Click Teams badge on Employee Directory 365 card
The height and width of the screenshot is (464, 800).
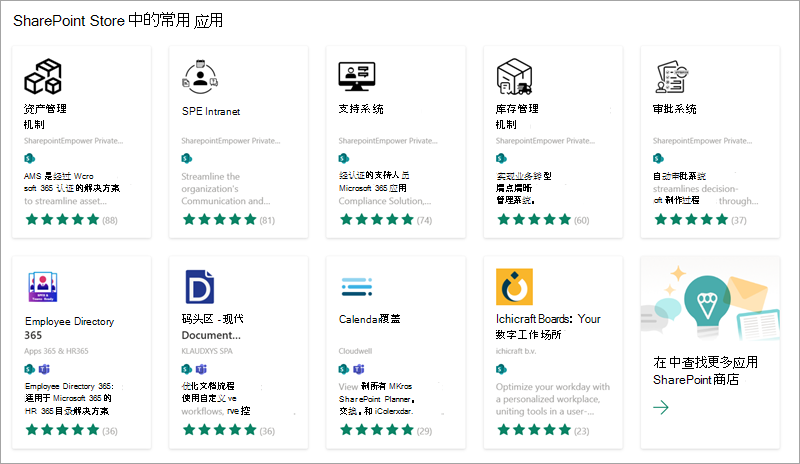point(44,369)
